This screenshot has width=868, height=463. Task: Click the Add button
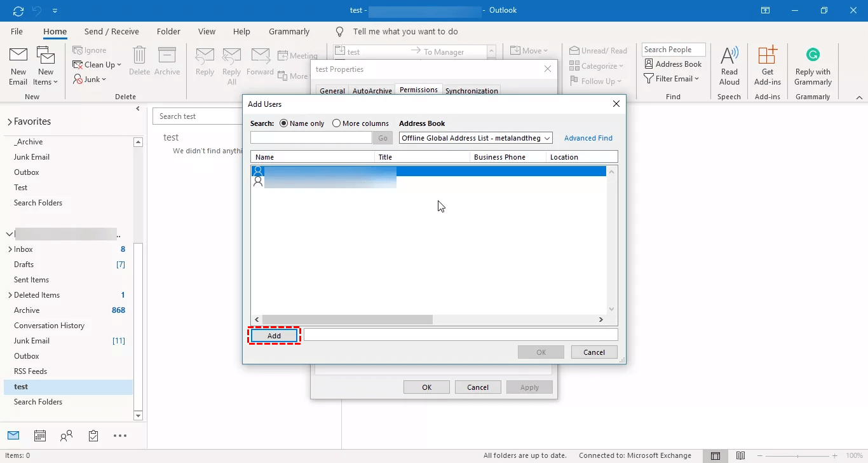[x=274, y=336]
